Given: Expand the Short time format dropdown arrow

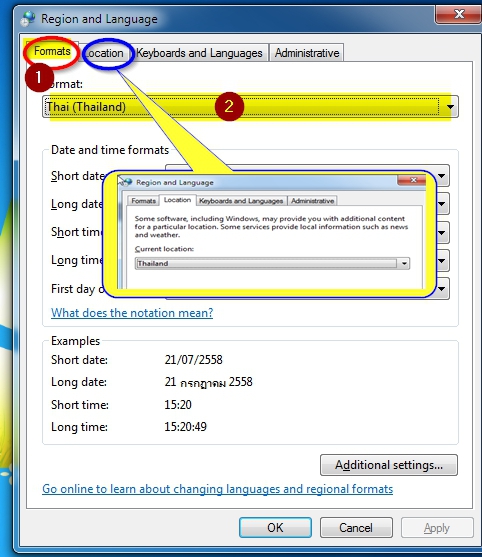Looking at the screenshot, I should click(442, 233).
